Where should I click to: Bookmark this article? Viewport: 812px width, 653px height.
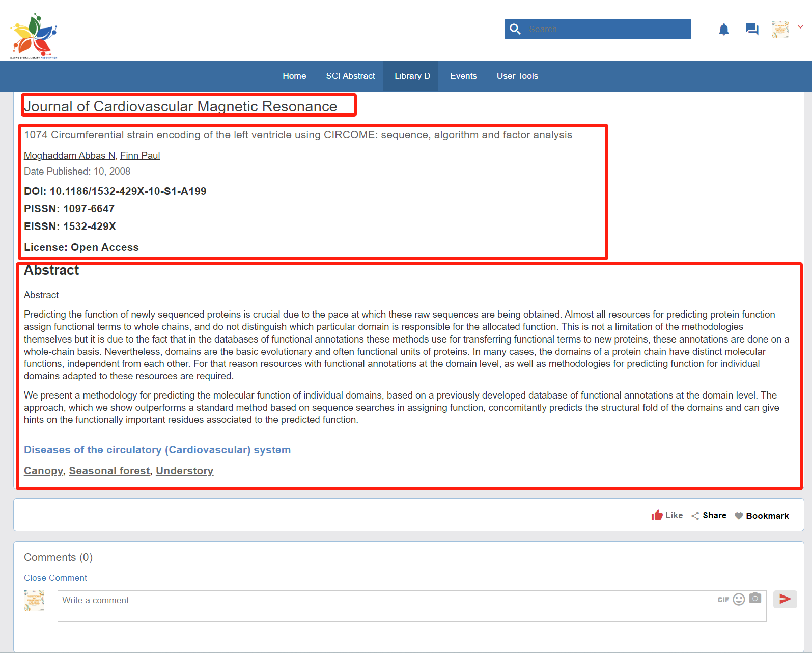coord(762,516)
